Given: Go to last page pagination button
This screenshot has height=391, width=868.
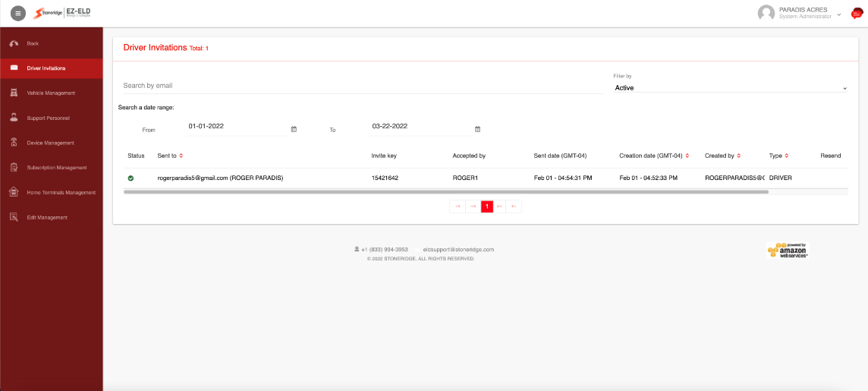Looking at the screenshot, I should coord(514,207).
